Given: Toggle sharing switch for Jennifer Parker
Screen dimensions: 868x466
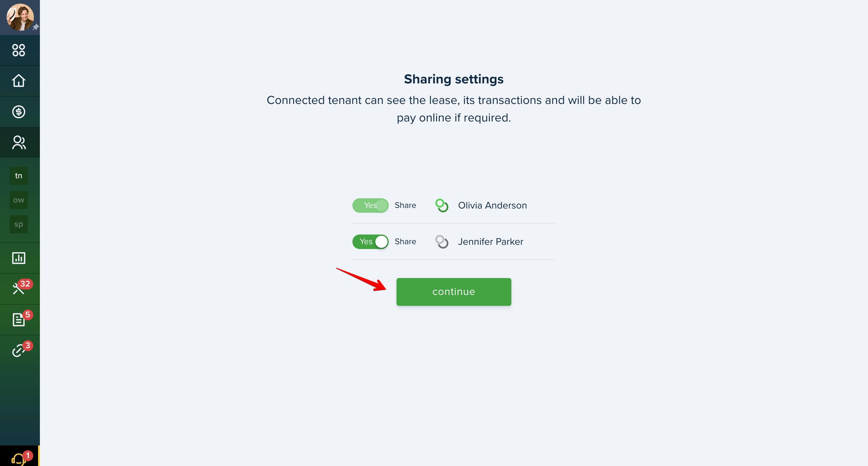Looking at the screenshot, I should tap(370, 241).
